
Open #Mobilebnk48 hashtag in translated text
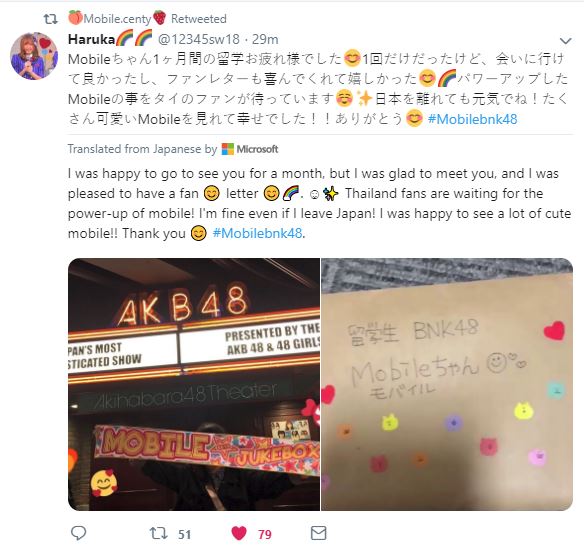click(x=257, y=233)
